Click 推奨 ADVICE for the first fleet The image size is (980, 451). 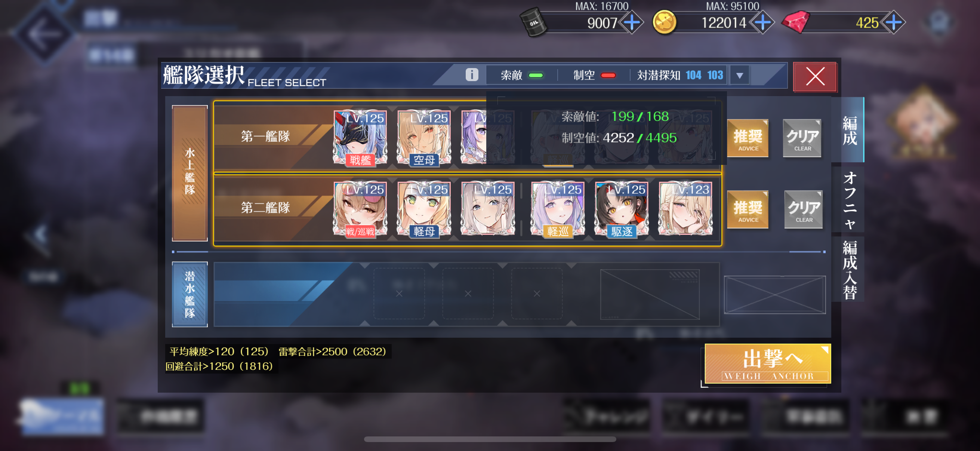[748, 138]
